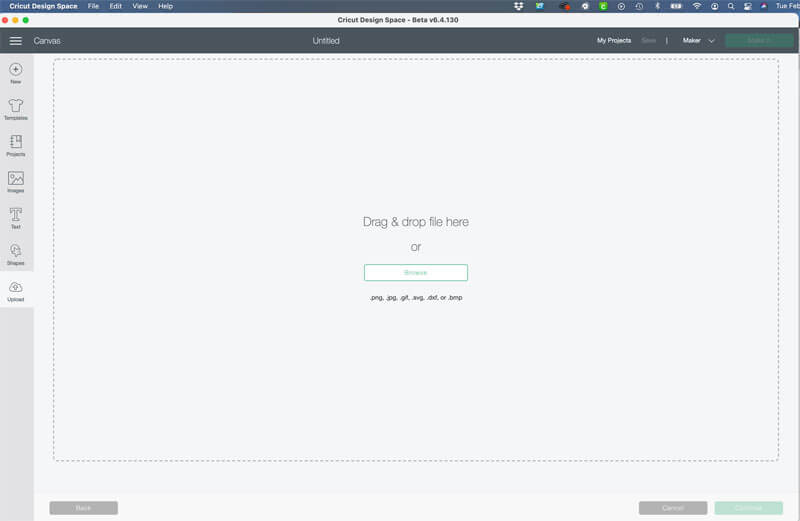The height and width of the screenshot is (521, 800).
Task: Click the Continue button
Action: click(748, 508)
